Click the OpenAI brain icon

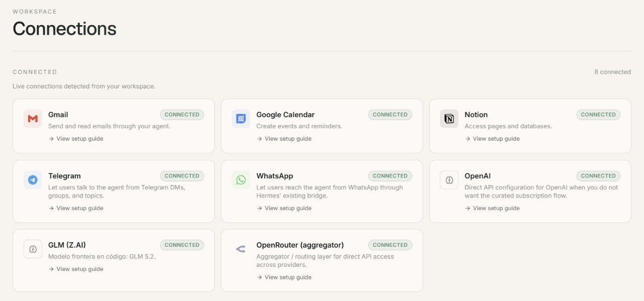click(x=449, y=180)
